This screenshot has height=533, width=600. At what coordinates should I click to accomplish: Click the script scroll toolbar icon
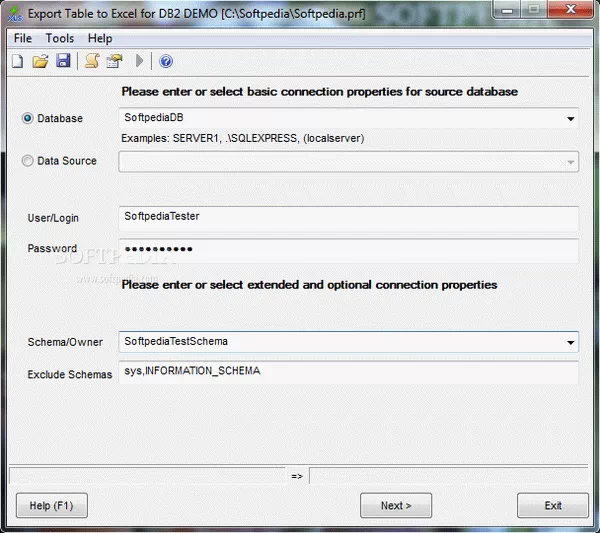pos(92,61)
